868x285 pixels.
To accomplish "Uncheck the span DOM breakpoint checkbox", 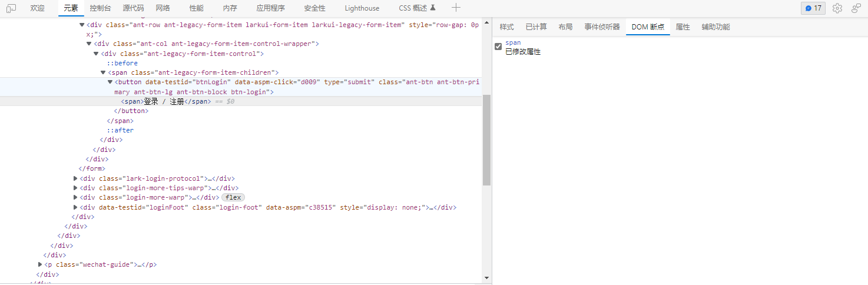I will pyautogui.click(x=498, y=47).
